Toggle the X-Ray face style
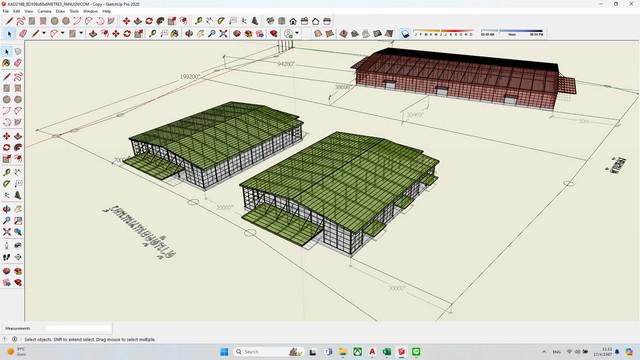The width and height of the screenshot is (640, 360). pos(318,33)
